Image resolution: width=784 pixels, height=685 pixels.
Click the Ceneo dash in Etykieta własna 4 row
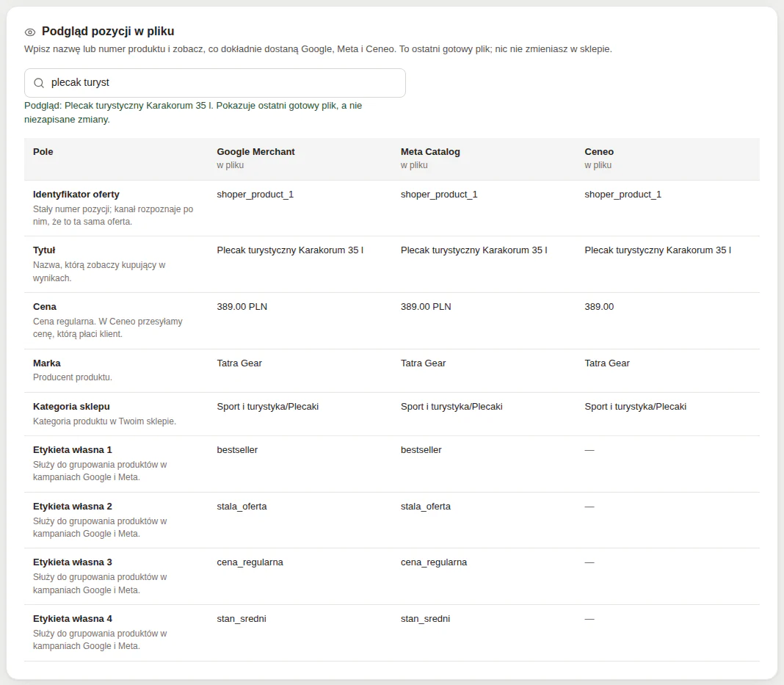(x=589, y=619)
